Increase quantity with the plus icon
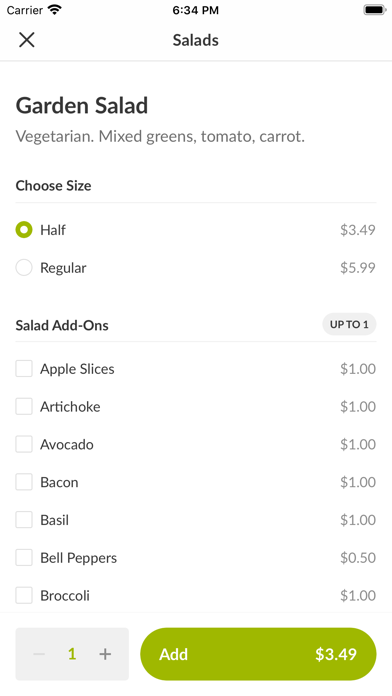392x696 pixels. (105, 654)
